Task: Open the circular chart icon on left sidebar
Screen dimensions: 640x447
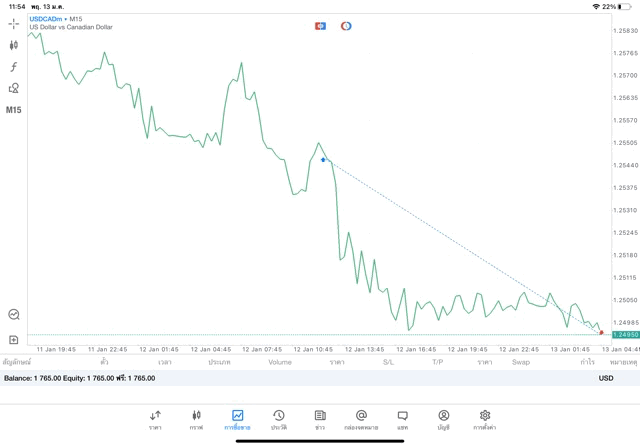Action: point(14,315)
